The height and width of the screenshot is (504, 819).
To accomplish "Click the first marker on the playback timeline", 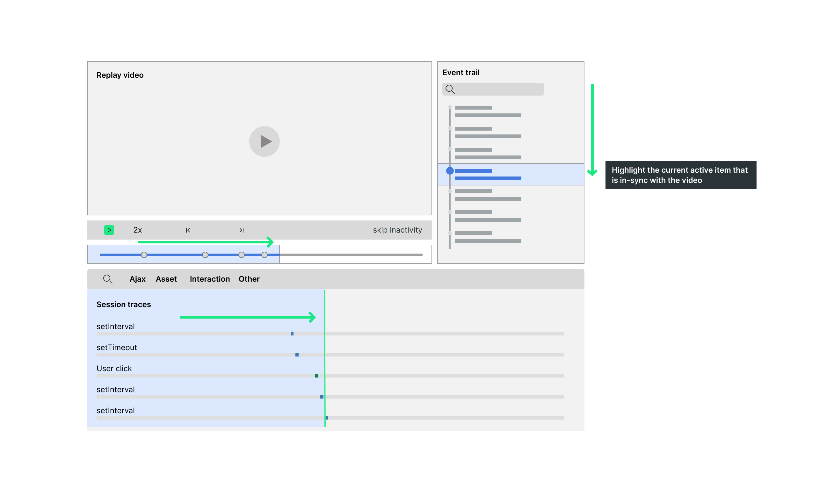I will pos(144,255).
